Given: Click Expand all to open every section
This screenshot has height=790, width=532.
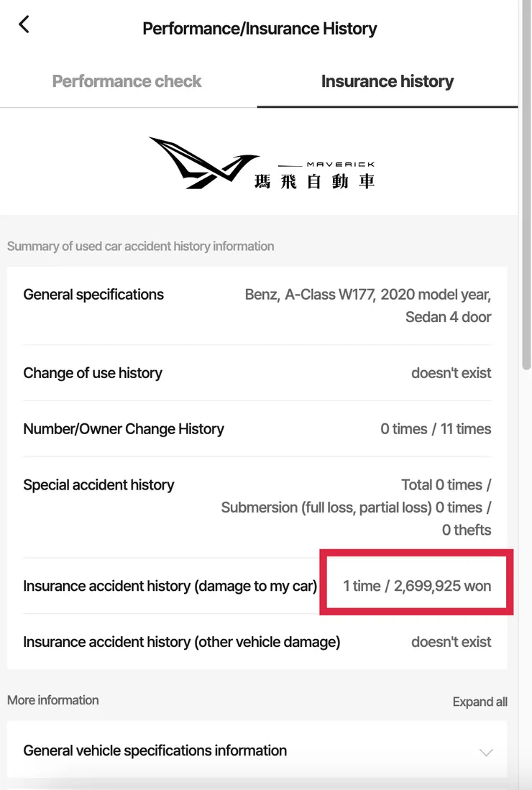Looking at the screenshot, I should coord(480,702).
